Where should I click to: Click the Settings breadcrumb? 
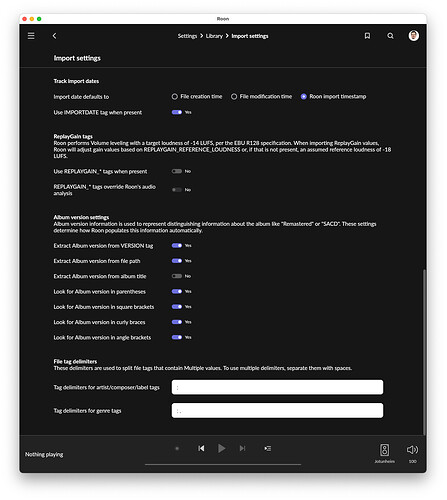[187, 36]
